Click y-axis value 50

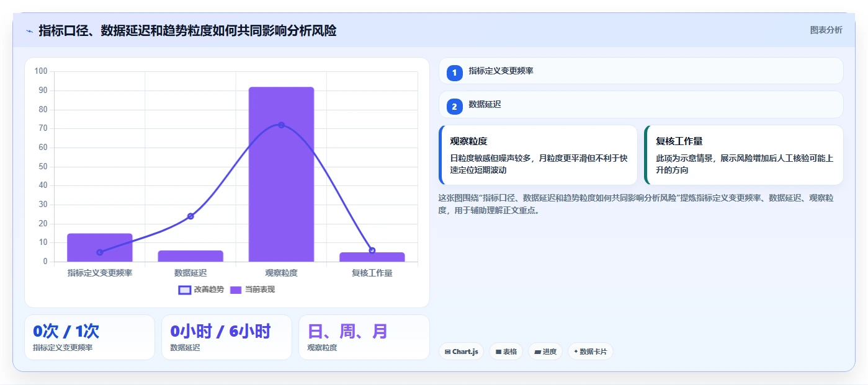click(x=43, y=167)
